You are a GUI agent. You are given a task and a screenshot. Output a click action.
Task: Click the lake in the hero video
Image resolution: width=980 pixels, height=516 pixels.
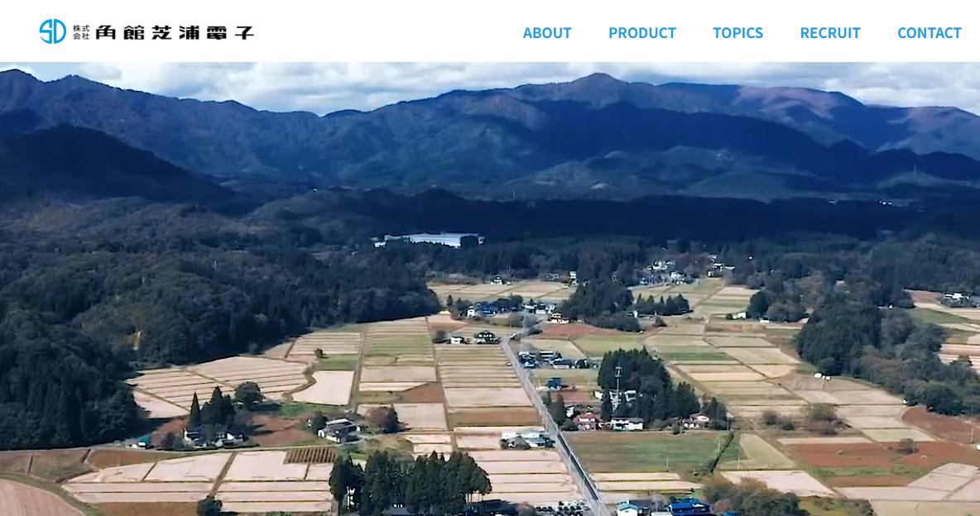click(429, 239)
